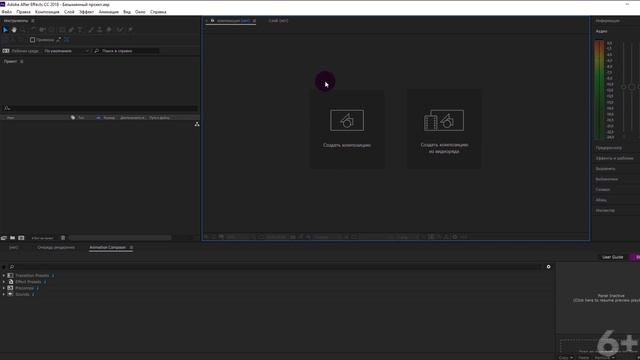640x360 pixels.
Task: Click the trash delete icon in Project panel
Action: (63, 238)
